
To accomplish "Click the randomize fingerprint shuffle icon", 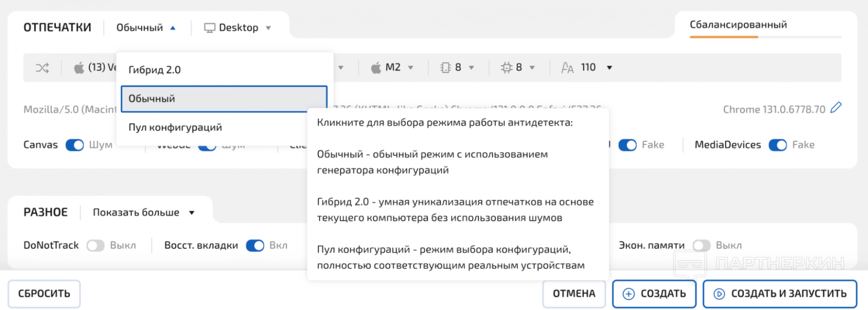I will coord(42,68).
